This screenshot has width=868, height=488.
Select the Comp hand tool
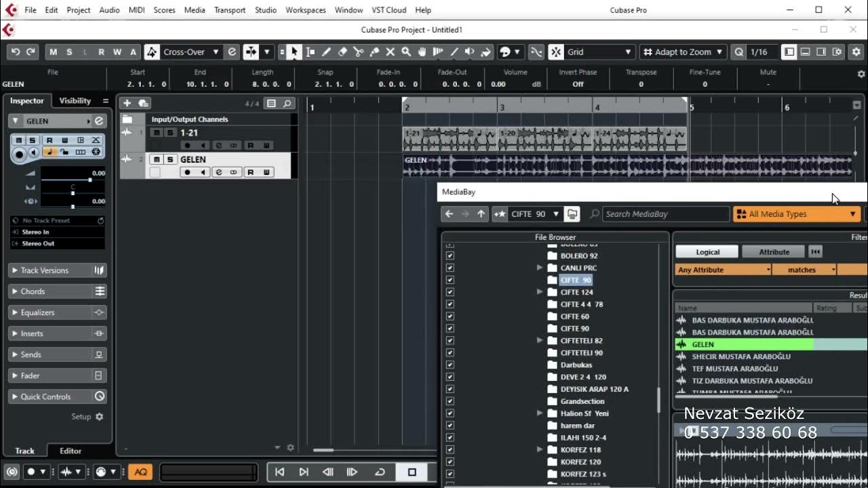(x=422, y=52)
